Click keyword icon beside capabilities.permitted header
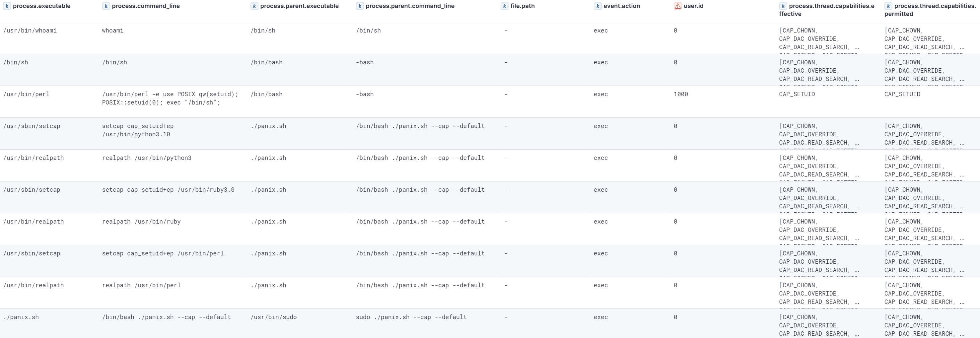Screen dimensions: 980x338 (888, 6)
